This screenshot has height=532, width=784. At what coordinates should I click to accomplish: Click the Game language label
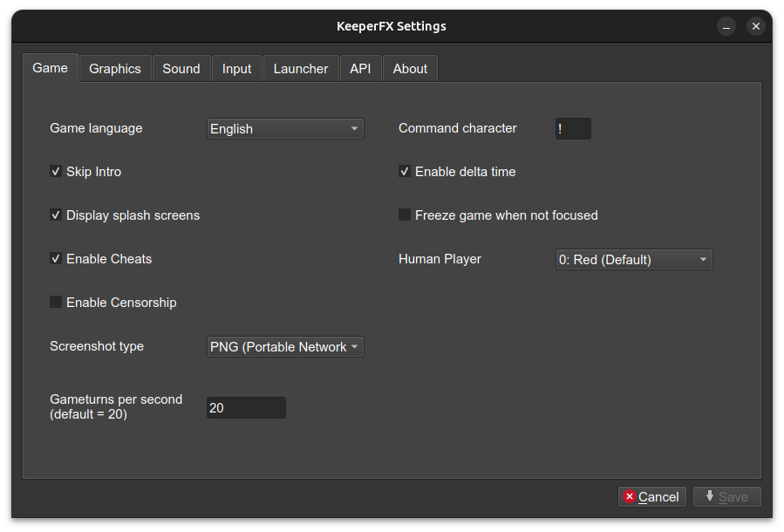click(x=96, y=128)
